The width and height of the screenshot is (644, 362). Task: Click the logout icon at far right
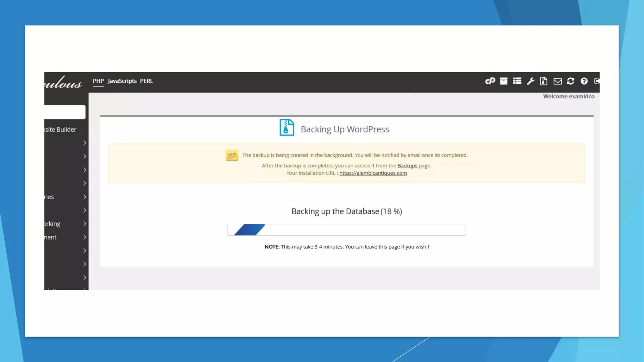click(x=597, y=81)
